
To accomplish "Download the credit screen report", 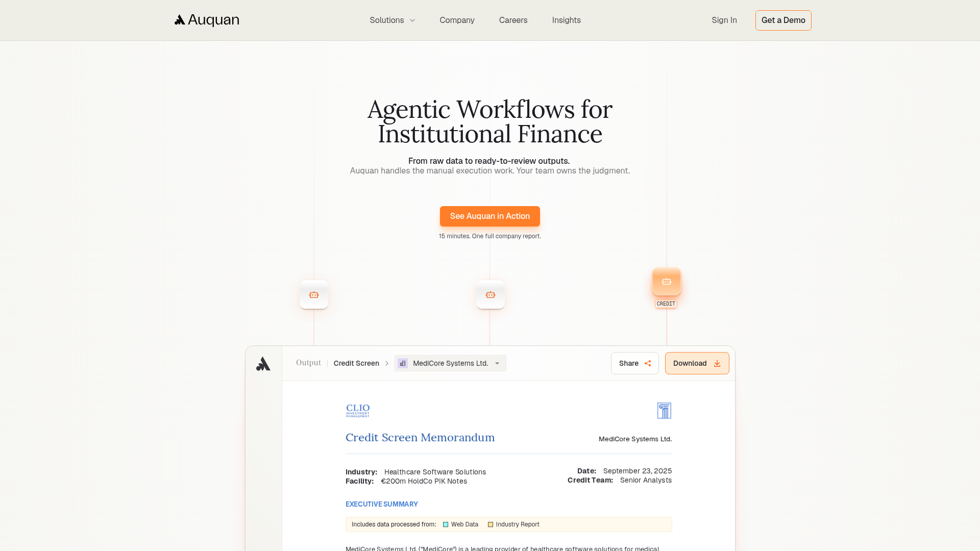I will (697, 363).
